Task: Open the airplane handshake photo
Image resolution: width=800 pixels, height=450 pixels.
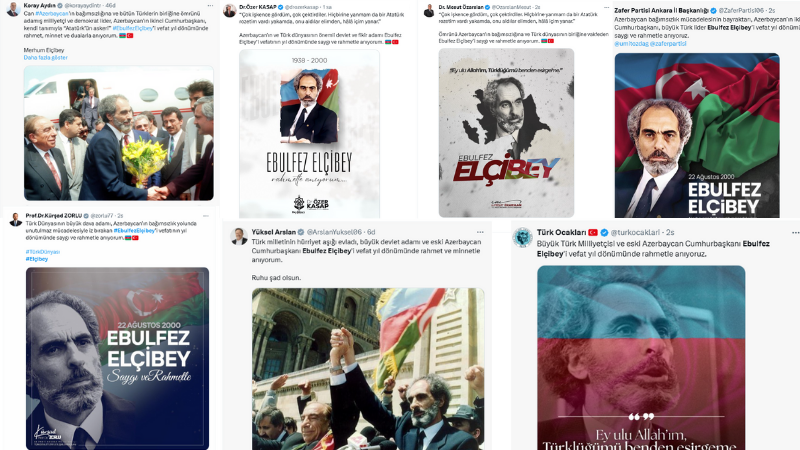Action: tap(119, 133)
